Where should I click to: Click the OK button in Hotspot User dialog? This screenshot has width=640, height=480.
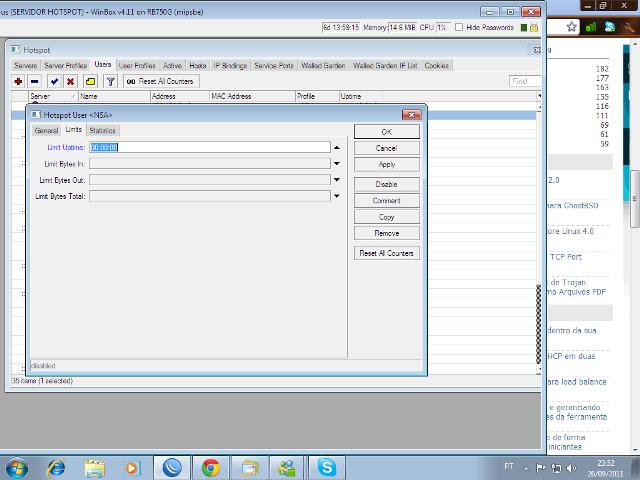click(x=387, y=132)
